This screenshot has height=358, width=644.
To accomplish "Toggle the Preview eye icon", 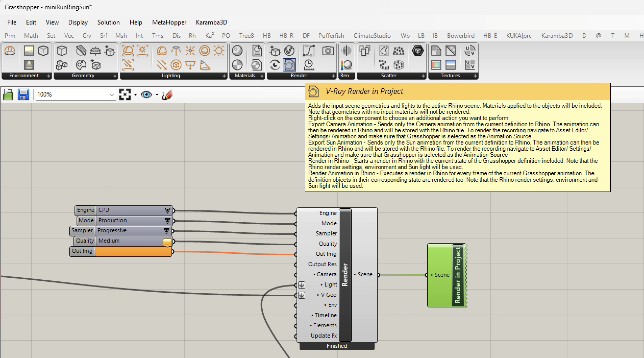I will 146,95.
